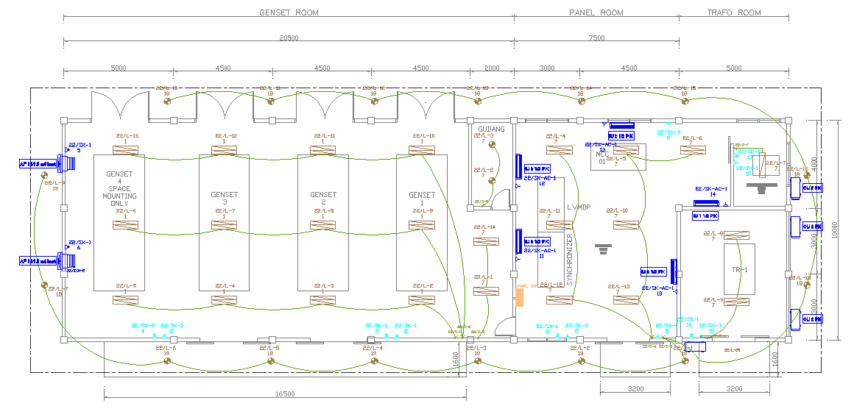Pick the light fixture inside the MCC 01 box
The image size is (868, 420).
click(x=617, y=150)
